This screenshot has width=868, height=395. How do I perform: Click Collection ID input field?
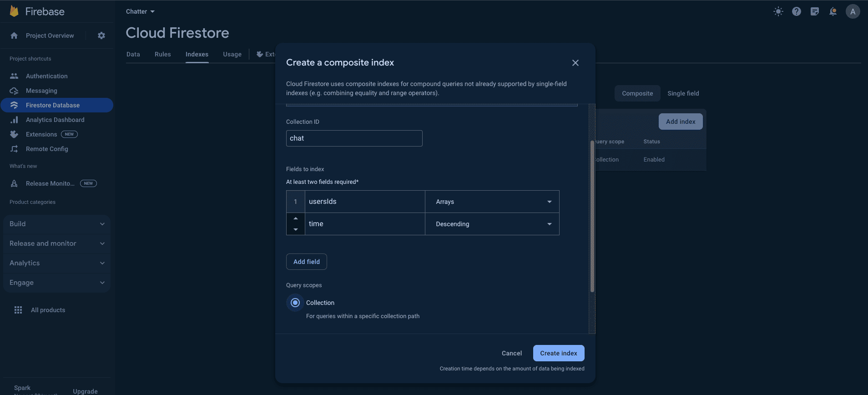tap(354, 138)
